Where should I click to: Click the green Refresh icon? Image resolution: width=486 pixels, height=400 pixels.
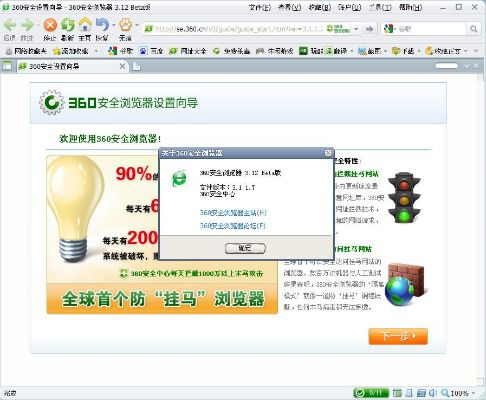(x=68, y=25)
